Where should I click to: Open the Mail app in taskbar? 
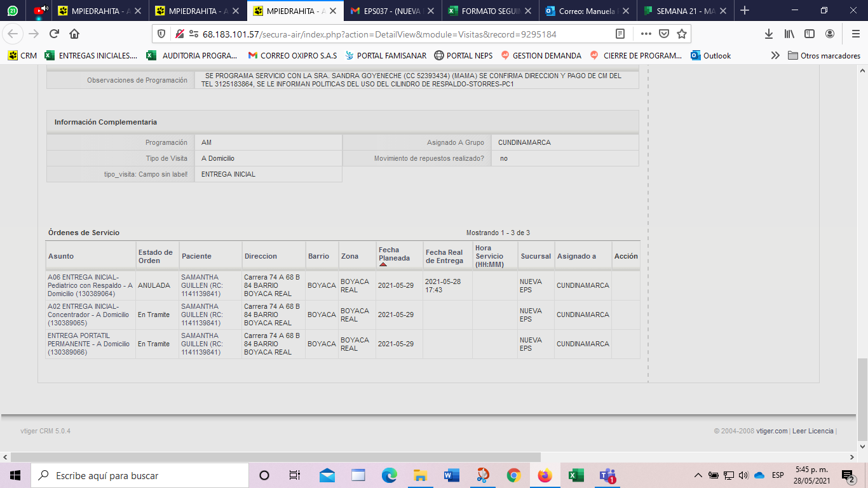pyautogui.click(x=327, y=475)
